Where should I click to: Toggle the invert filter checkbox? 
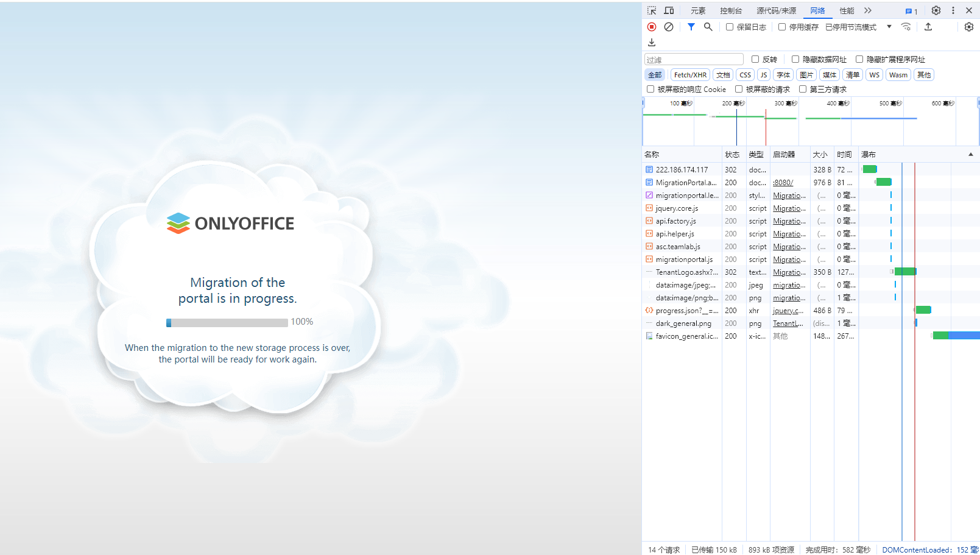[755, 59]
